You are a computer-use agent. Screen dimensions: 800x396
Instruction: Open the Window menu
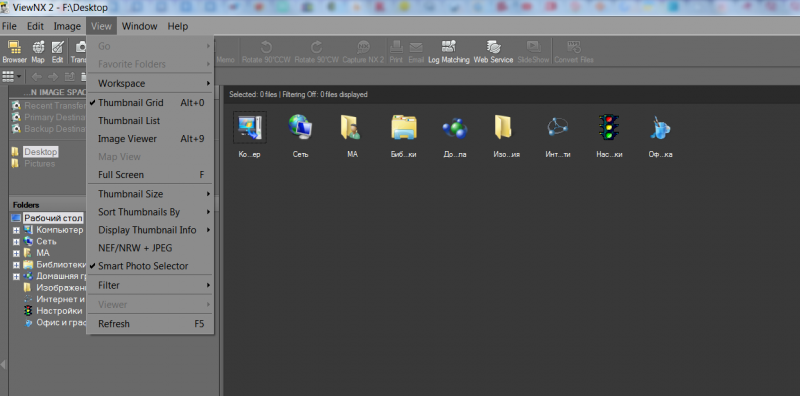(139, 26)
